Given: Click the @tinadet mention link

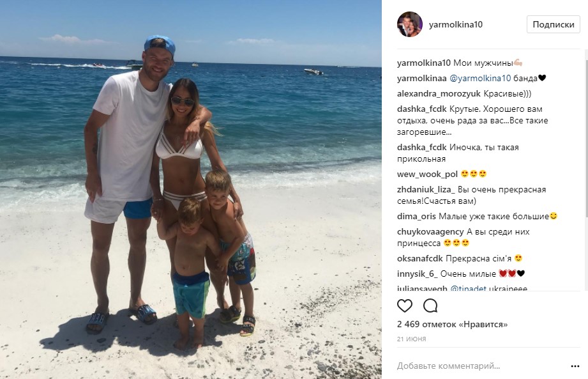Looking at the screenshot, I should click(x=468, y=289).
